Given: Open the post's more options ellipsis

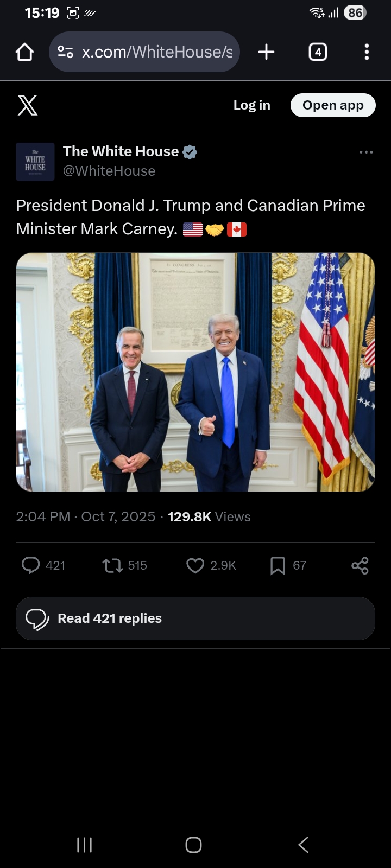Looking at the screenshot, I should pos(366,152).
